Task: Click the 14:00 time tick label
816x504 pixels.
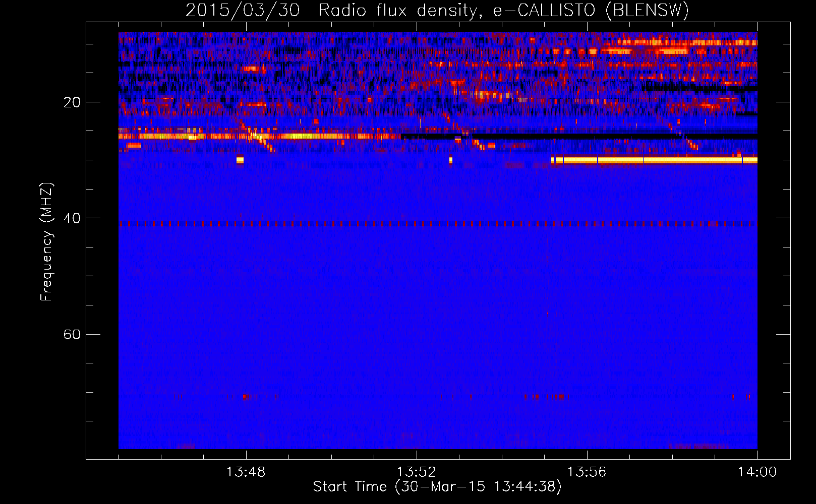Action: (757, 472)
